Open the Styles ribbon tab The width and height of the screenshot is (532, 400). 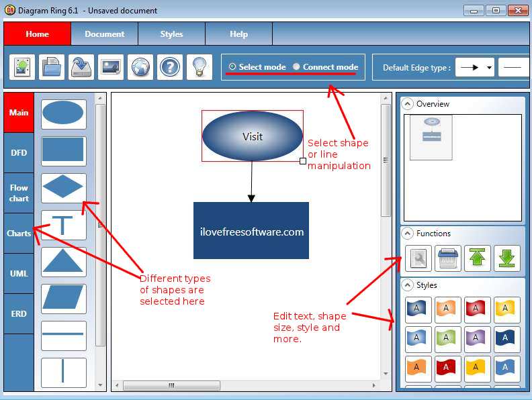pyautogui.click(x=172, y=34)
